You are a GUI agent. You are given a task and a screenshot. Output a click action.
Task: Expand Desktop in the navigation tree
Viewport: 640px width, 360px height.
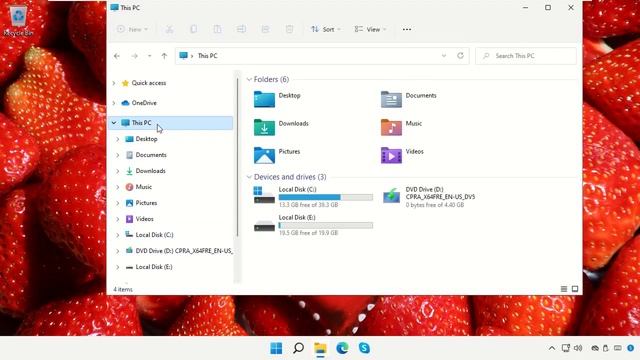pyautogui.click(x=118, y=139)
